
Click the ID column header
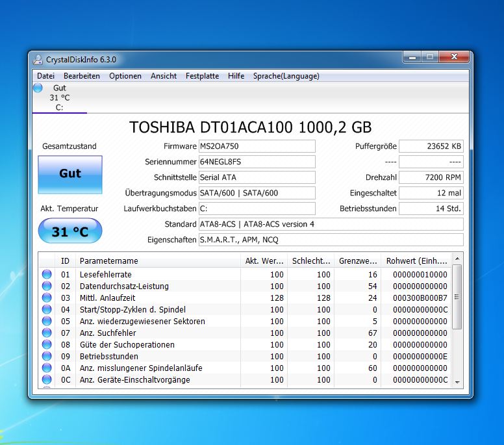pos(65,261)
